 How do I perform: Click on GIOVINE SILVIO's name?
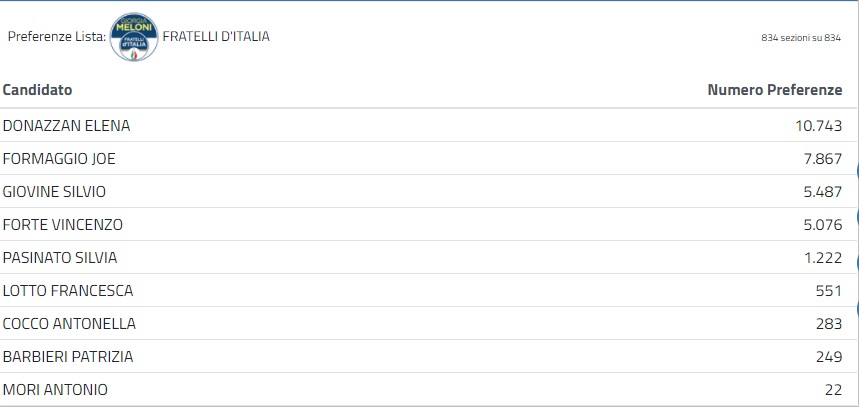coord(54,192)
